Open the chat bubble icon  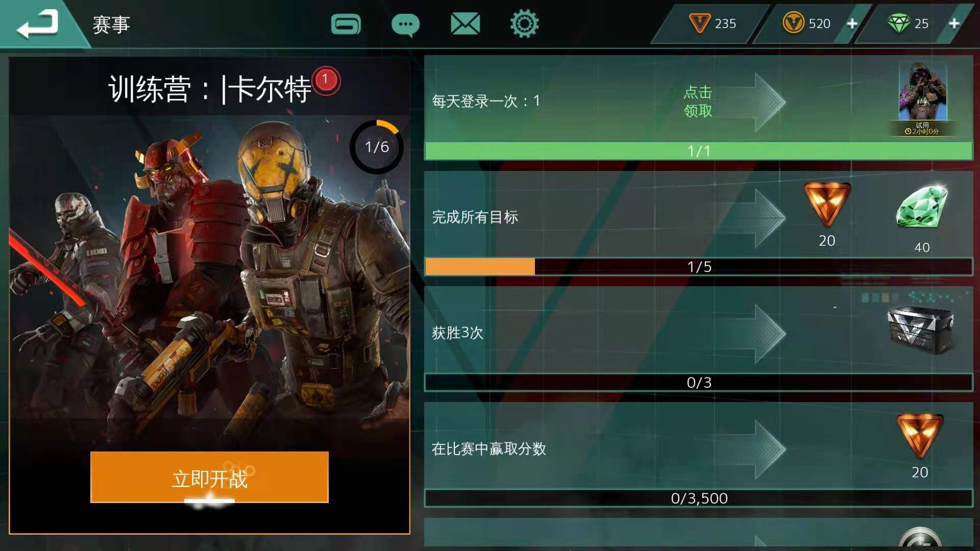click(x=405, y=24)
